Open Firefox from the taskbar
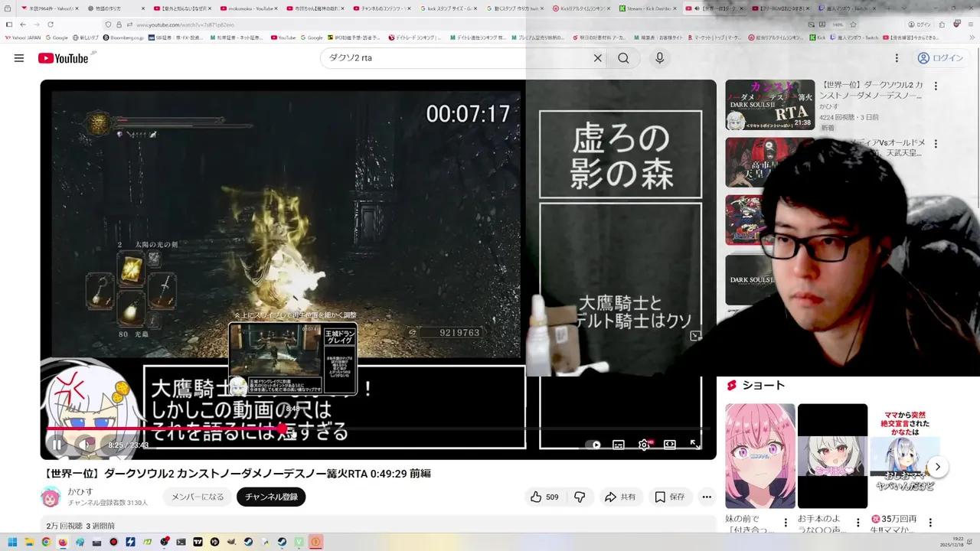Image resolution: width=980 pixels, height=551 pixels. (63, 542)
